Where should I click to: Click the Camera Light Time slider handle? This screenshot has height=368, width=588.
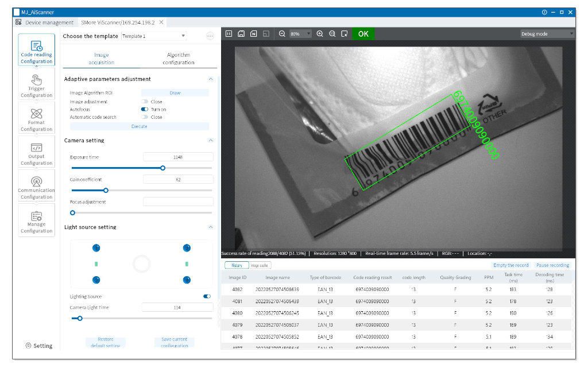click(80, 318)
